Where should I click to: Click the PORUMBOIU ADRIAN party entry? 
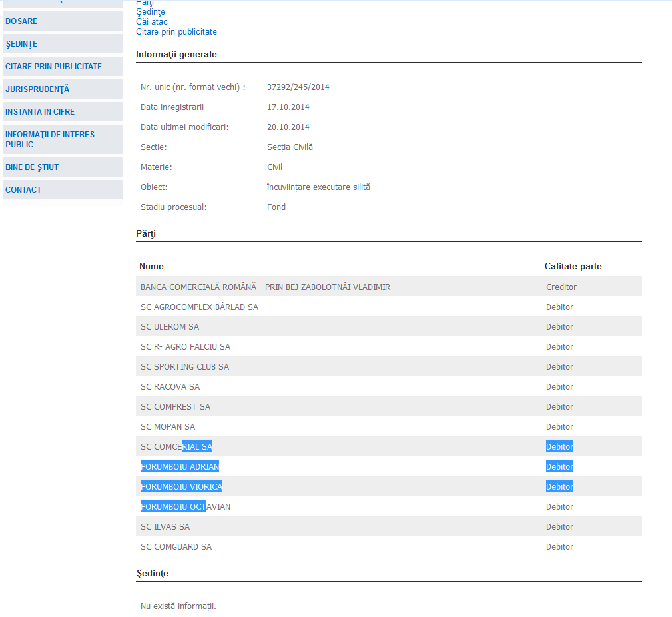coord(180,467)
